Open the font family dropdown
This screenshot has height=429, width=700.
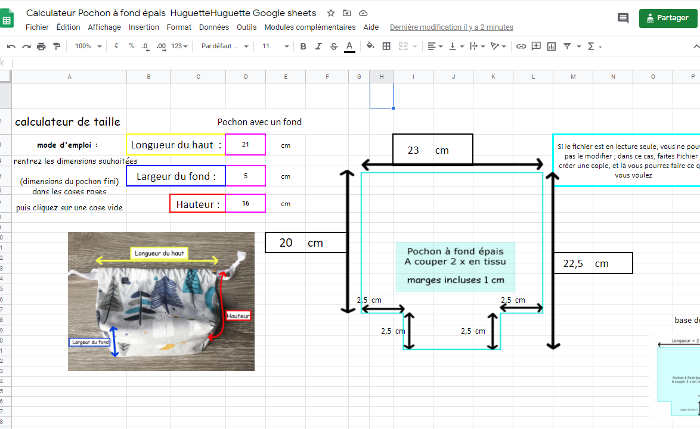coord(225,46)
